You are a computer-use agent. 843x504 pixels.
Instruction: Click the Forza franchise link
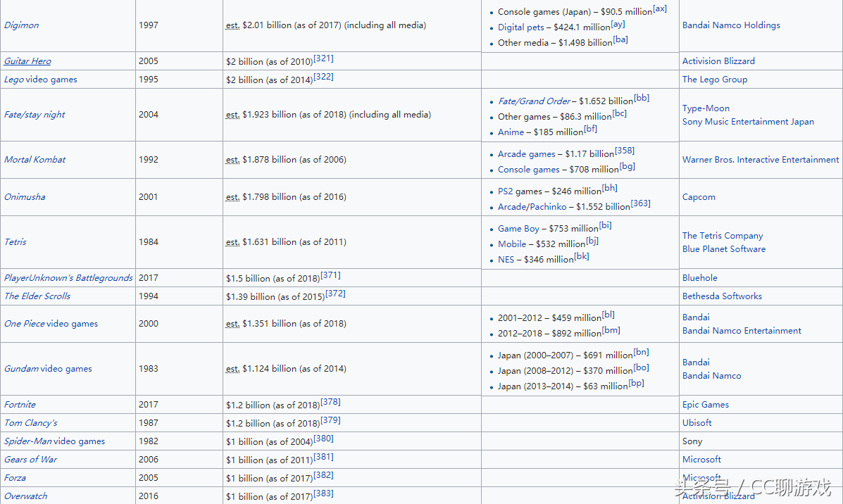[15, 478]
